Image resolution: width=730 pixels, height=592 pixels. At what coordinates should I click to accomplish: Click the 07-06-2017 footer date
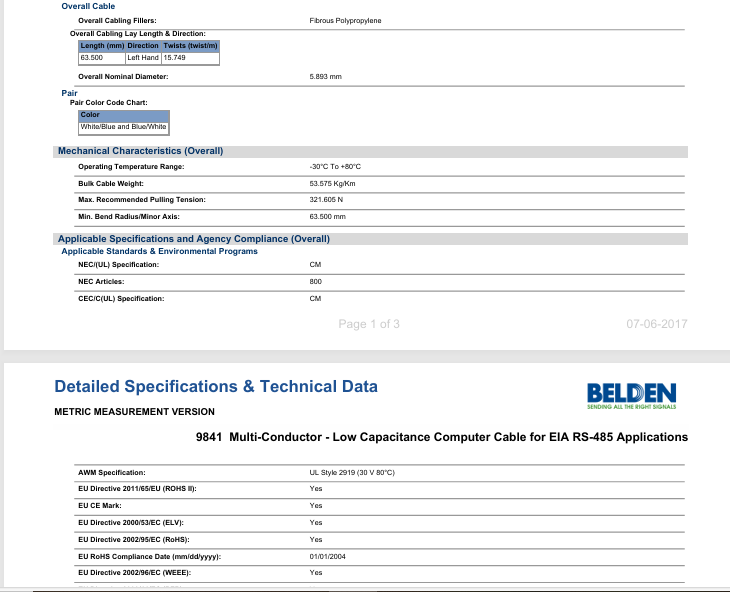pyautogui.click(x=656, y=324)
